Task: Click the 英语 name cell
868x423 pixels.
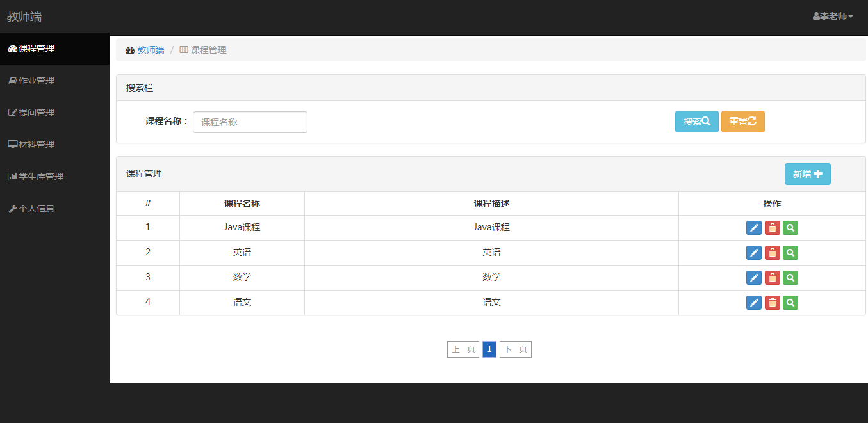Action: [x=242, y=253]
